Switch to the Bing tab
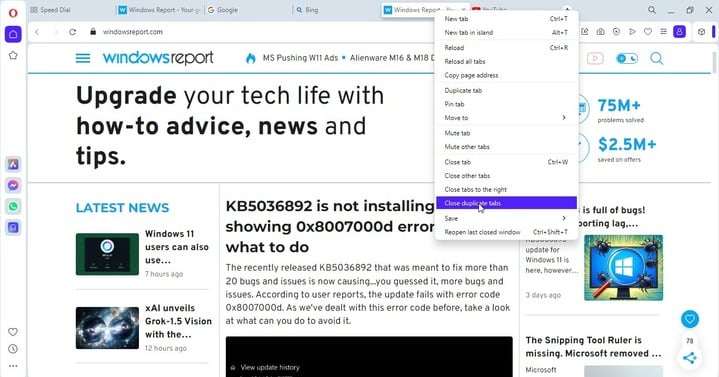 tap(336, 10)
